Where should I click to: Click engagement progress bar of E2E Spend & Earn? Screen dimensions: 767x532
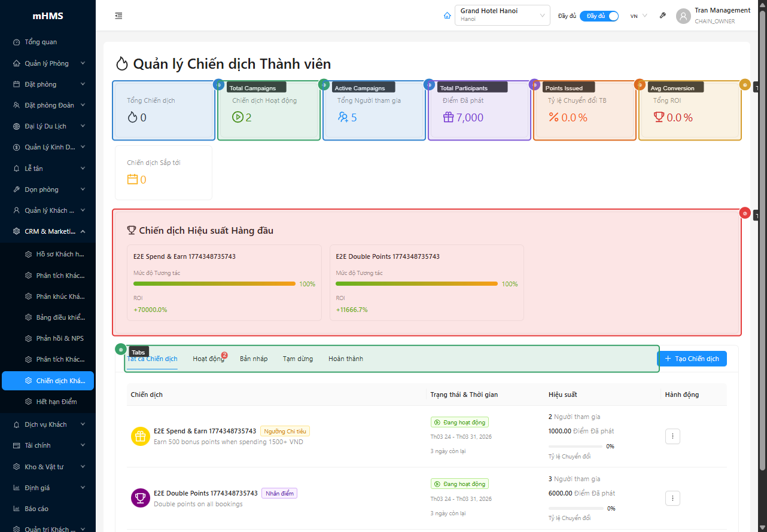coord(214,284)
